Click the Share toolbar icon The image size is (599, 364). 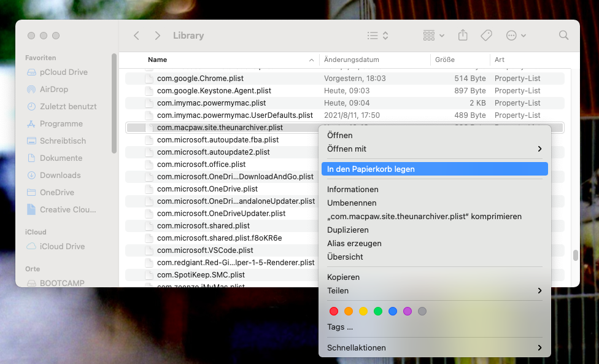pyautogui.click(x=463, y=35)
